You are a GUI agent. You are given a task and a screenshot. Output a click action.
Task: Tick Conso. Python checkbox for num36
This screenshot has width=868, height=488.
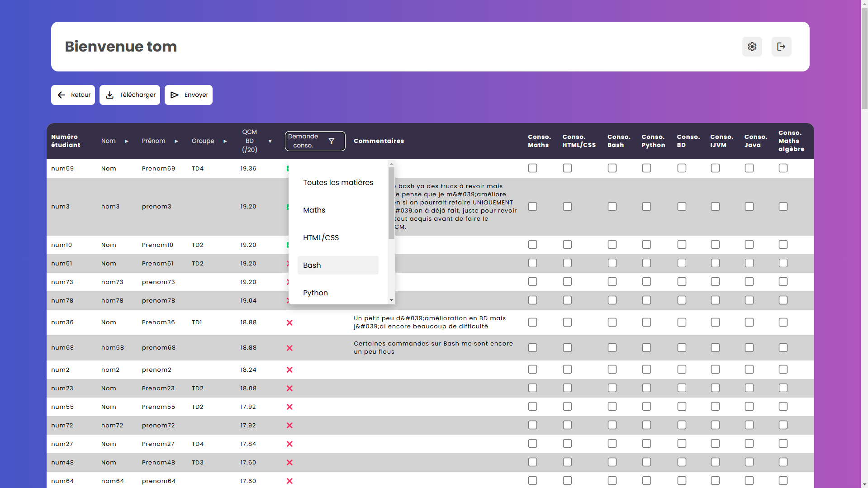click(x=646, y=322)
